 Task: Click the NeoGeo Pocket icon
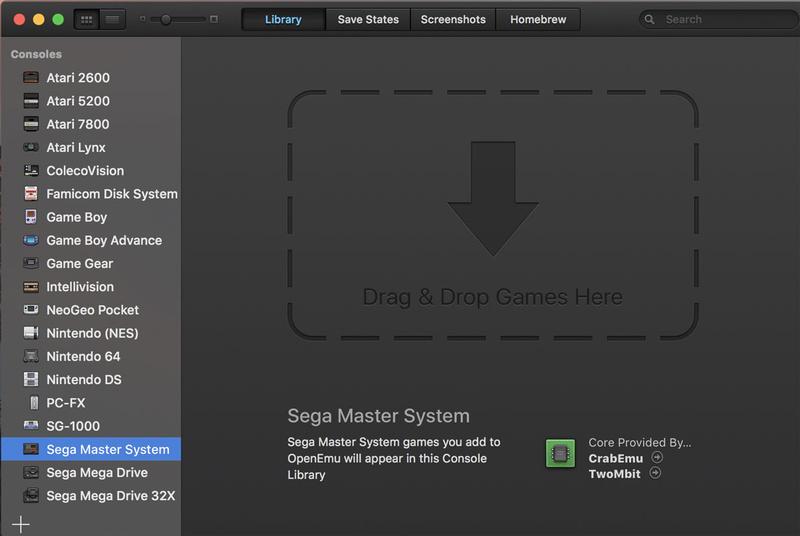[31, 310]
